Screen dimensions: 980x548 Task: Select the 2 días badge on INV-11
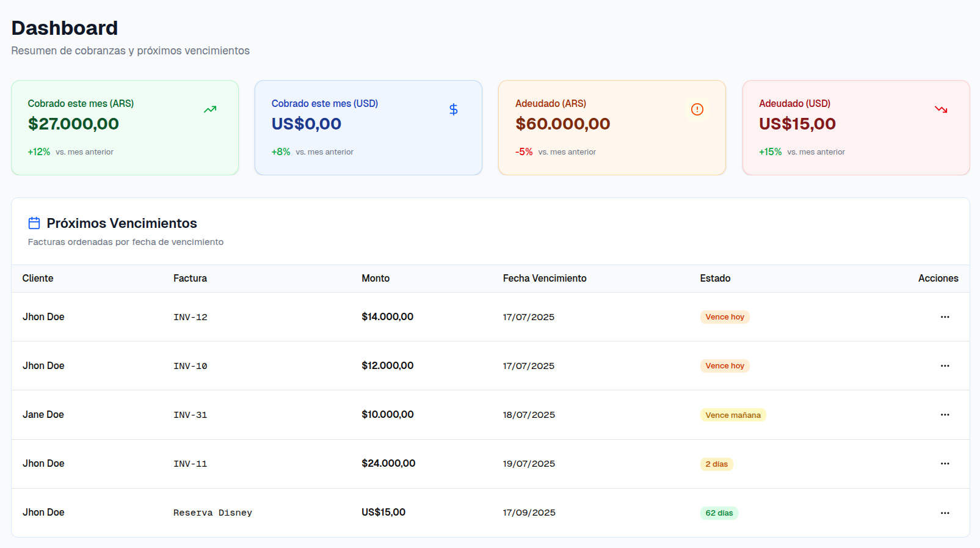pos(716,464)
